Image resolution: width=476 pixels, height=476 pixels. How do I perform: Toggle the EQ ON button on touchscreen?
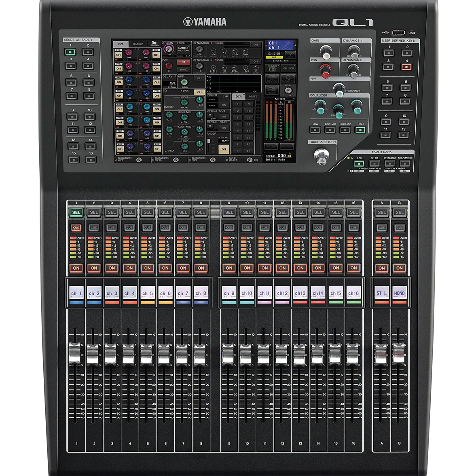(199, 92)
